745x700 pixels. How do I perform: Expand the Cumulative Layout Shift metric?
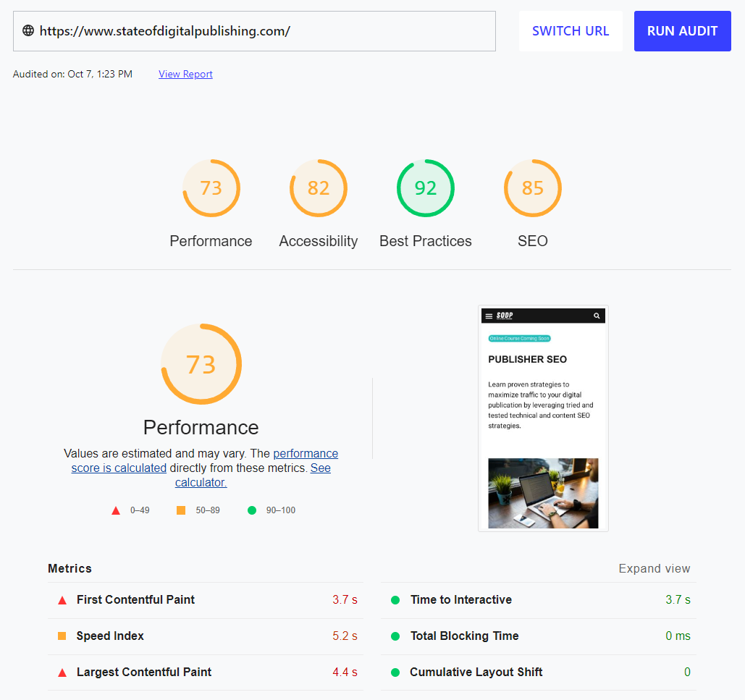[476, 672]
